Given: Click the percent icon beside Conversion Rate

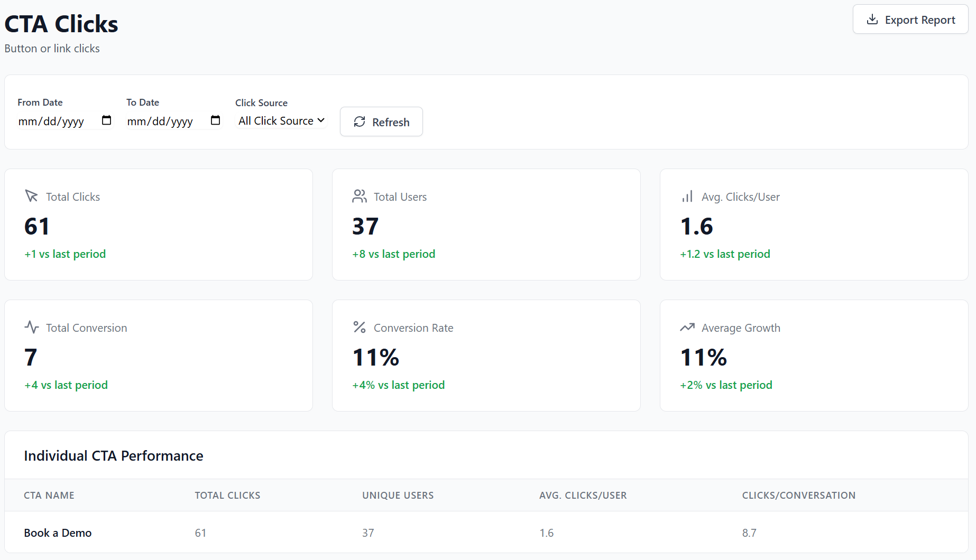Looking at the screenshot, I should (x=360, y=327).
